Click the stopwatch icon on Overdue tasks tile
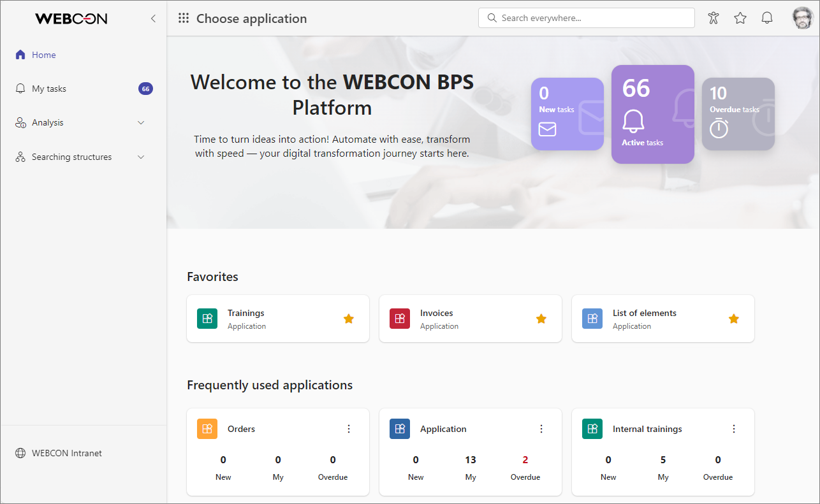Viewport: 820px width, 504px height. pyautogui.click(x=719, y=127)
